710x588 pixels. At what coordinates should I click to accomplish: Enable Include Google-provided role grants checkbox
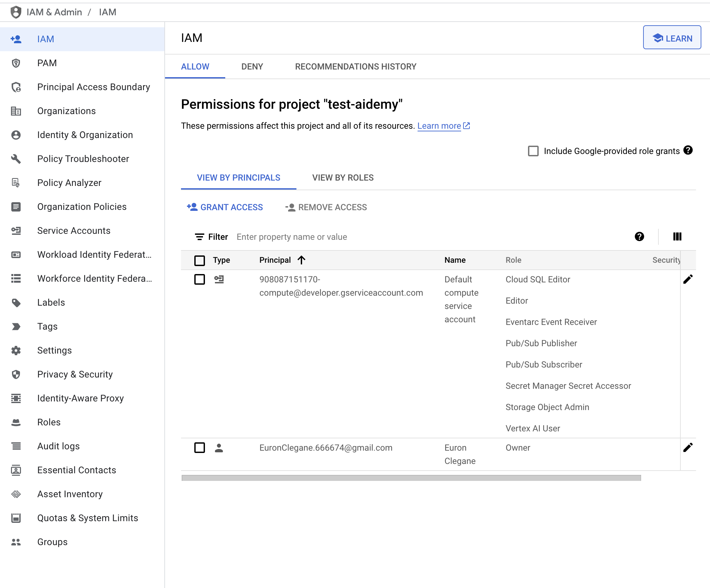[532, 151]
